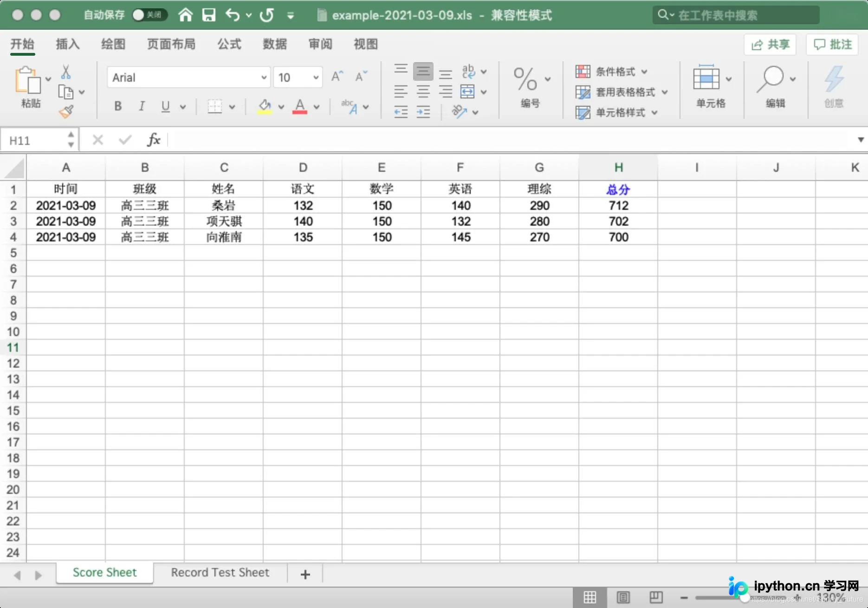Expand the formula bar

point(861,140)
